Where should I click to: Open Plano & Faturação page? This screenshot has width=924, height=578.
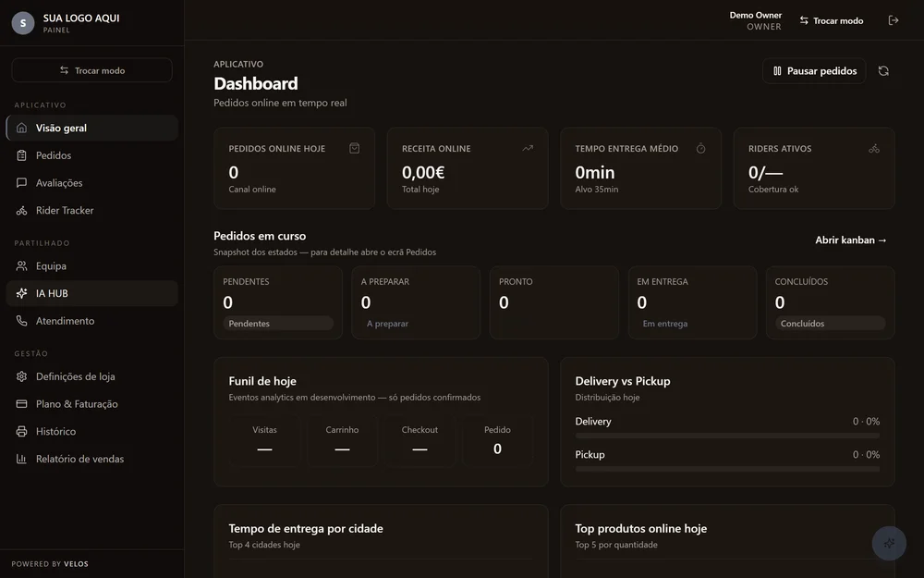tap(91, 404)
